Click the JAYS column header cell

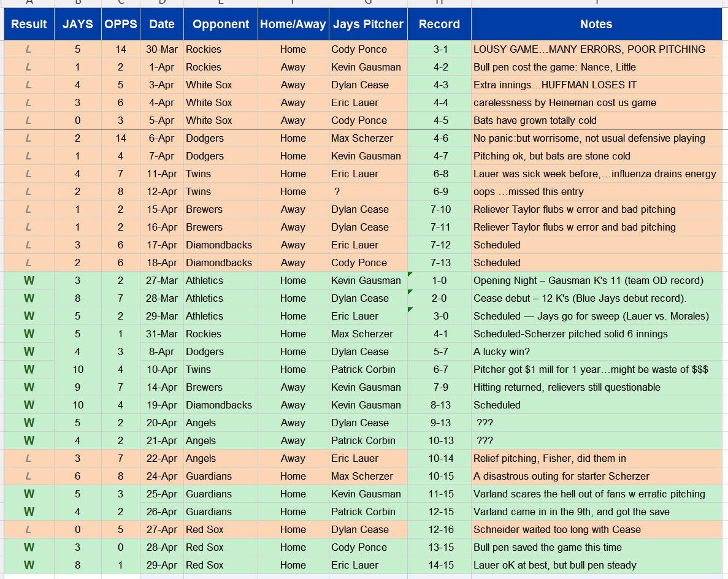78,25
